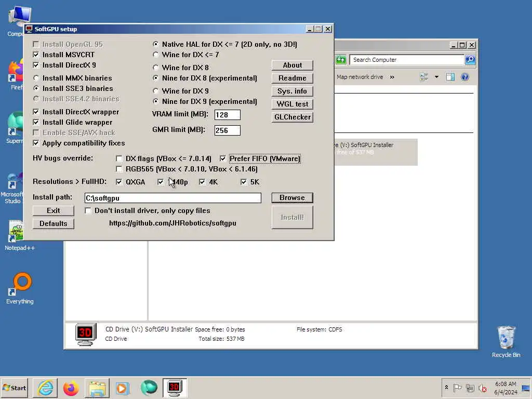Select the SoftGPU 3D monitor taskbar icon
Screen dimensions: 532x399
(175, 388)
